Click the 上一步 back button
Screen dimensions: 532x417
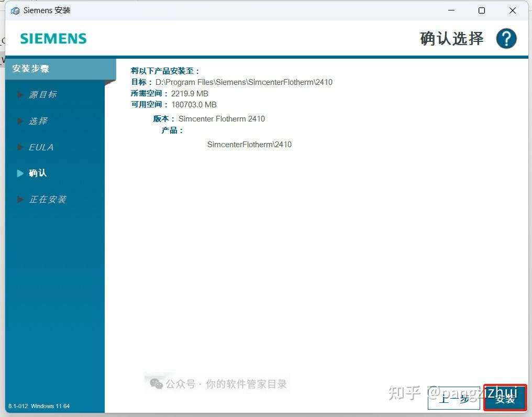(453, 399)
